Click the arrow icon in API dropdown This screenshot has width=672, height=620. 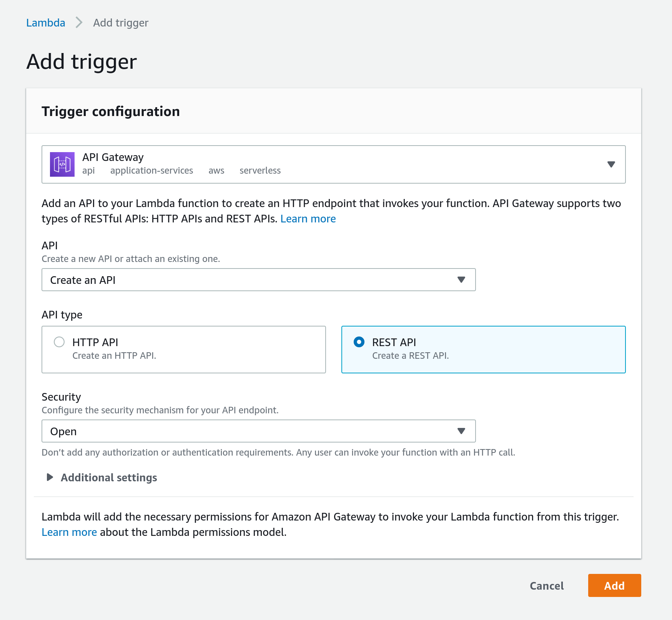tap(461, 280)
